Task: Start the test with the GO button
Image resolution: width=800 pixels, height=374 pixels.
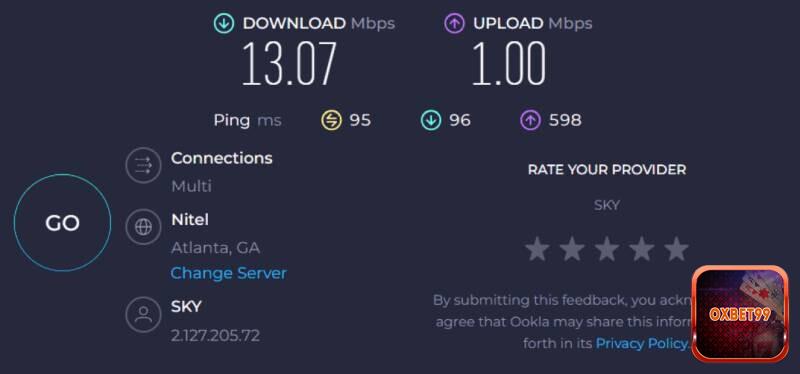Action: click(x=62, y=222)
